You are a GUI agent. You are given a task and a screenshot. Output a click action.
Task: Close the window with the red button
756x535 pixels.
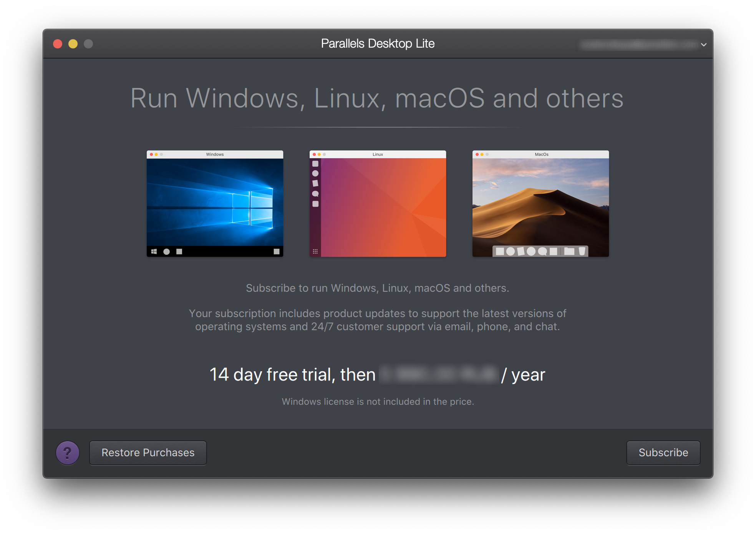(58, 44)
